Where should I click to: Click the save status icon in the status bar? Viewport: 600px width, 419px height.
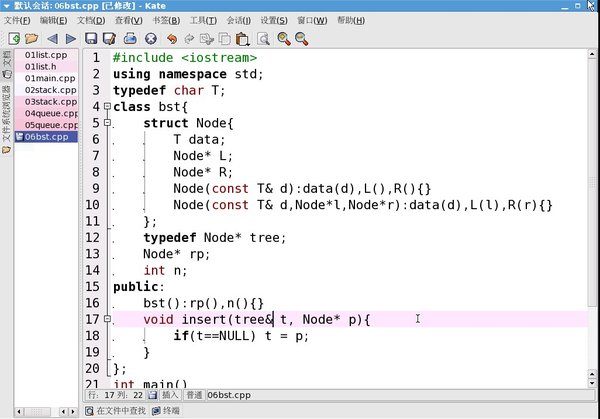pyautogui.click(x=152, y=395)
